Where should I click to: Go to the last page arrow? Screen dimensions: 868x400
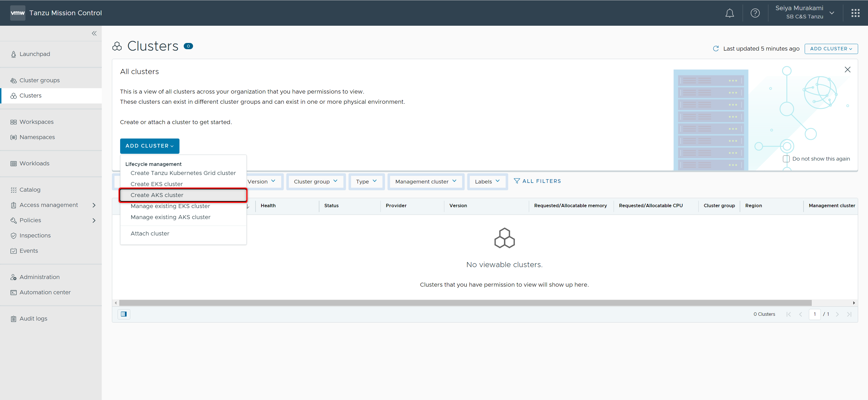coord(849,314)
